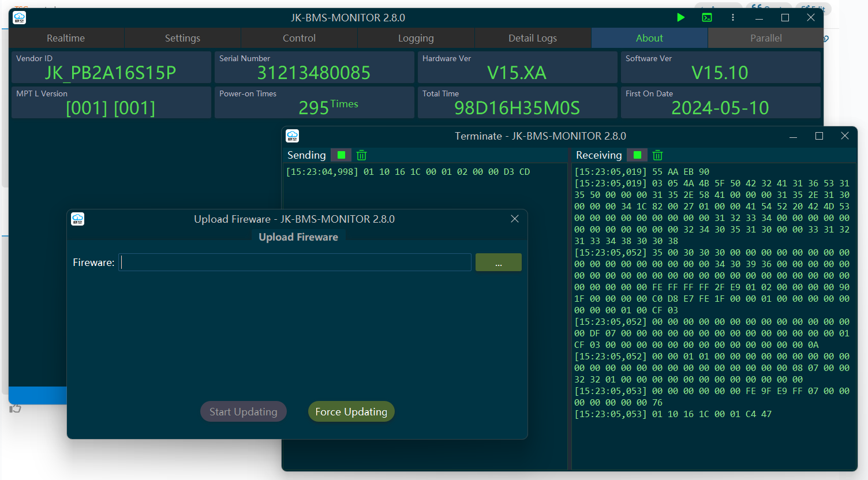Click the Total Time value 98D16H35M0S
868x480 pixels.
[517, 108]
